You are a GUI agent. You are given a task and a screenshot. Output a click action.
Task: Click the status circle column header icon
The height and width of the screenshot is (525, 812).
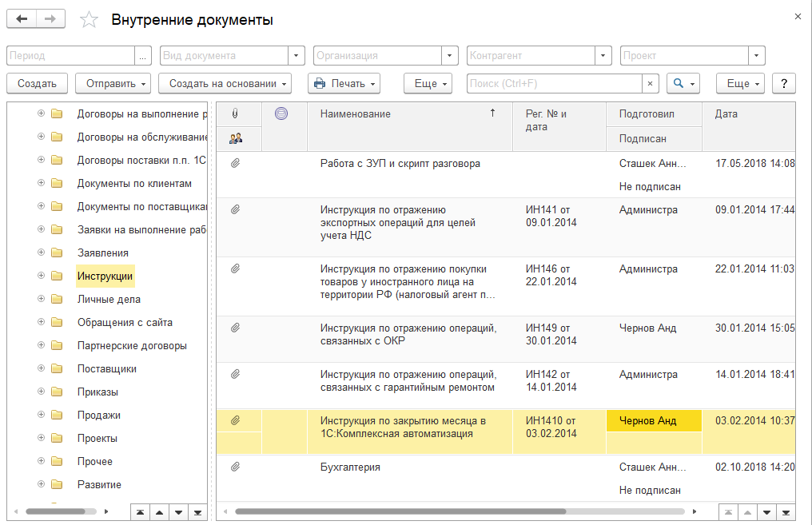[281, 114]
